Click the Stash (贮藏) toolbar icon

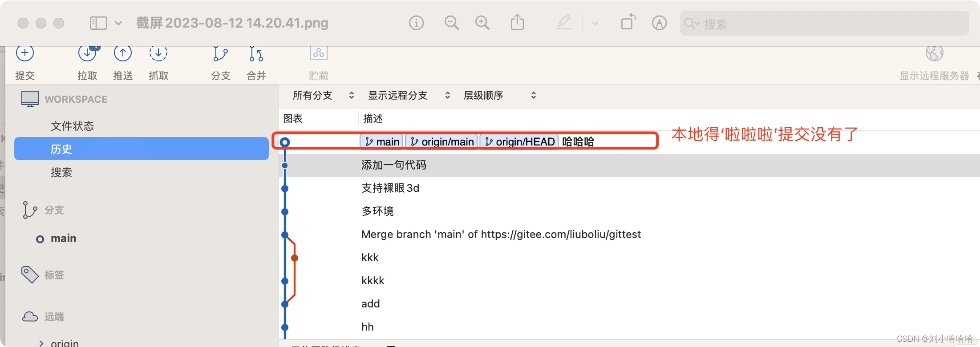[x=319, y=53]
